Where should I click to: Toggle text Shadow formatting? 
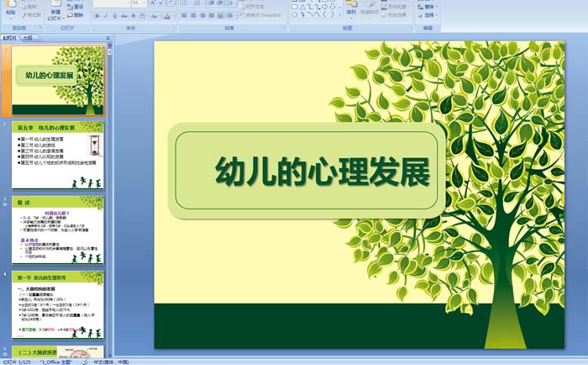pos(133,16)
